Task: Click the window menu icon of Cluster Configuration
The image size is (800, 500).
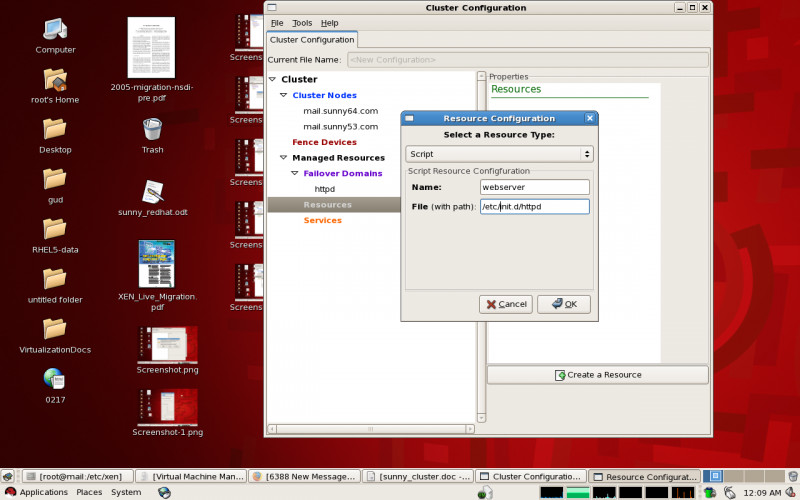Action: coord(272,8)
